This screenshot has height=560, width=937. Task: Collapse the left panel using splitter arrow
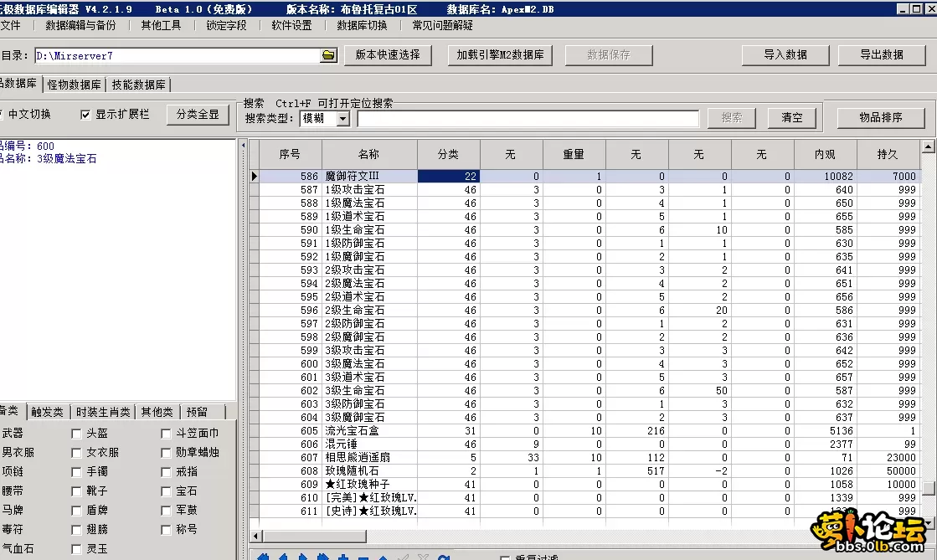(244, 146)
